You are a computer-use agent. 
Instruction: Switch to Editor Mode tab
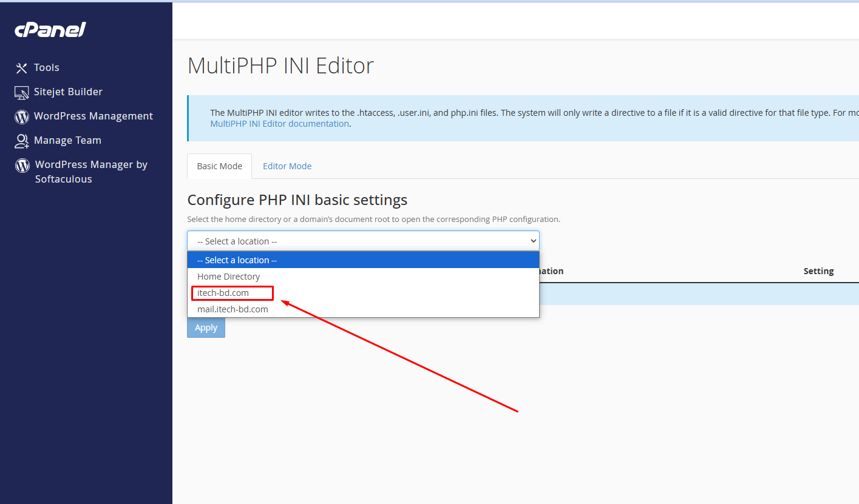coord(287,166)
